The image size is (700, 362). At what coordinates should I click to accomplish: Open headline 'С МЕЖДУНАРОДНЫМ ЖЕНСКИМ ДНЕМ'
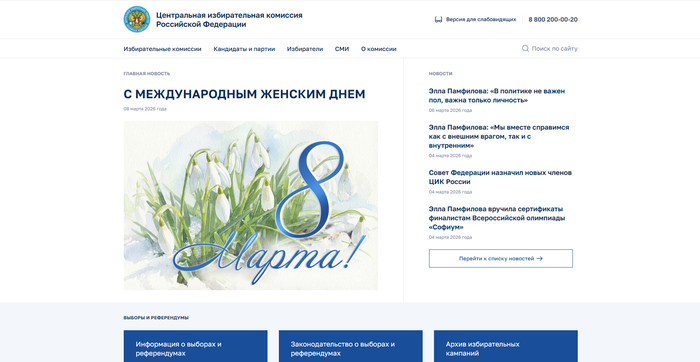244,94
